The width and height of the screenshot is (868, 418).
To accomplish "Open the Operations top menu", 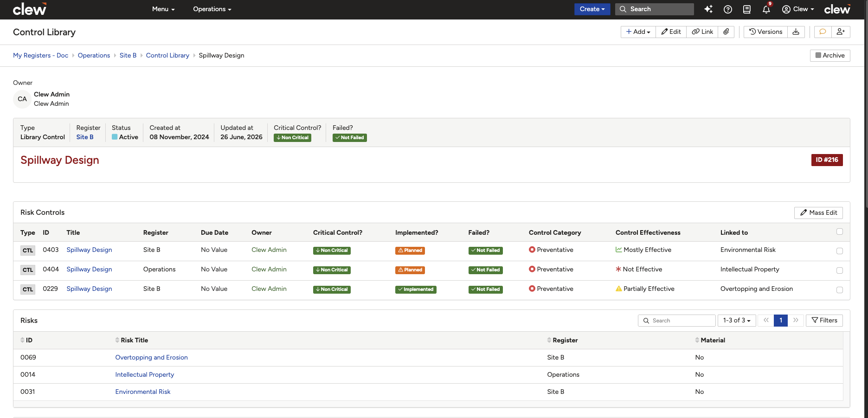I will point(212,9).
